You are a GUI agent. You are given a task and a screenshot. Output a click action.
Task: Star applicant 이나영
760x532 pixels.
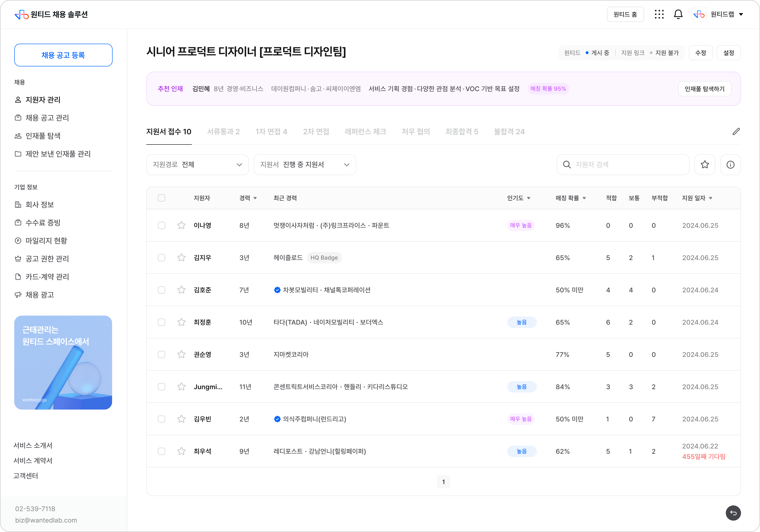[x=181, y=225]
